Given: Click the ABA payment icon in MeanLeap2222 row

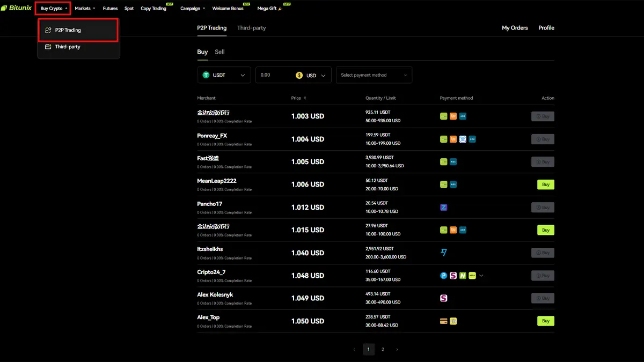Looking at the screenshot, I should tap(453, 184).
